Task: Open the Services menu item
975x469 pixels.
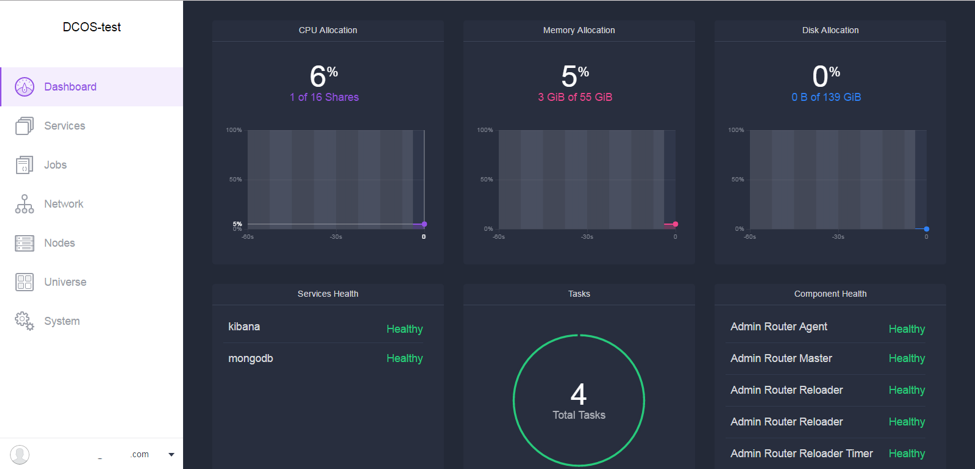Action: (64, 126)
